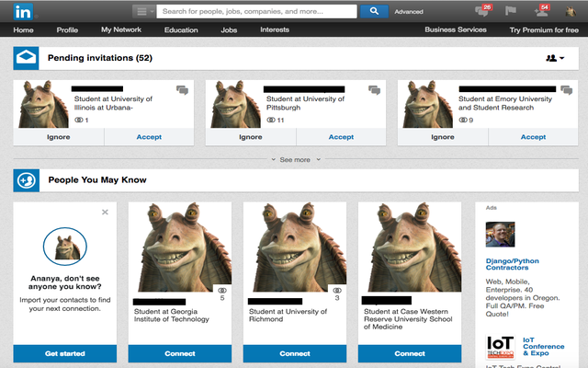Viewport: 588px width, 368px height.
Task: Reply icon on Emory University invitation
Action: point(566,90)
